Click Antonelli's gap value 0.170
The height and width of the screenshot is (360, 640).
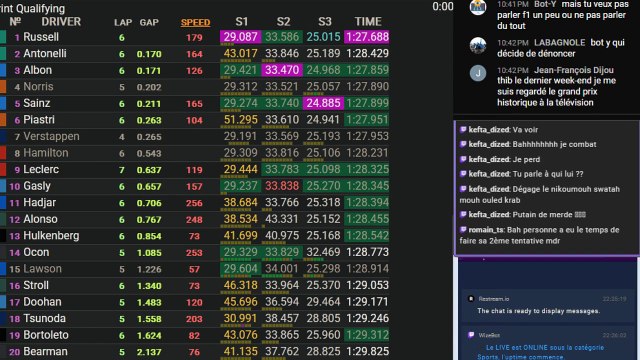click(x=149, y=54)
